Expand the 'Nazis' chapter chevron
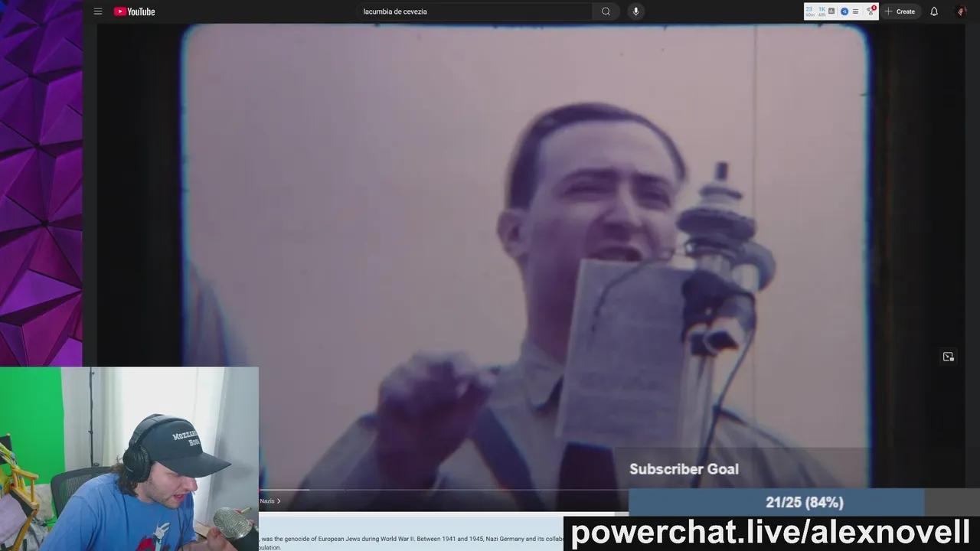 coord(279,501)
